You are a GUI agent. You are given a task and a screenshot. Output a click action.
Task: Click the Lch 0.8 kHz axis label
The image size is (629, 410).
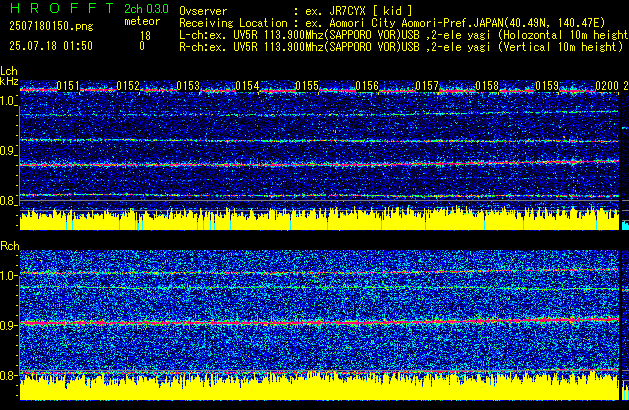8,201
